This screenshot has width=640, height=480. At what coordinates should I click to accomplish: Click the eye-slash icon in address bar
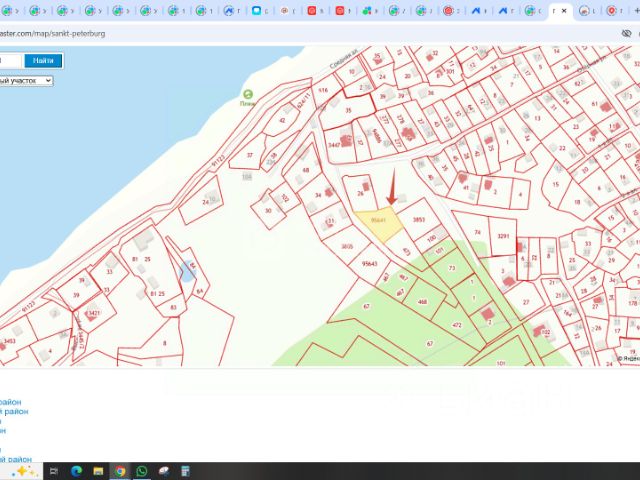click(627, 33)
